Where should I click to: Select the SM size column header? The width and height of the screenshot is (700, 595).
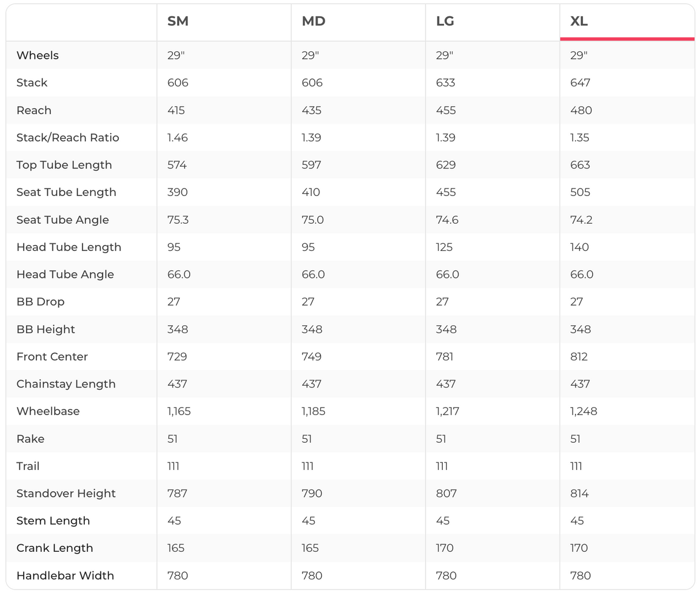[178, 21]
